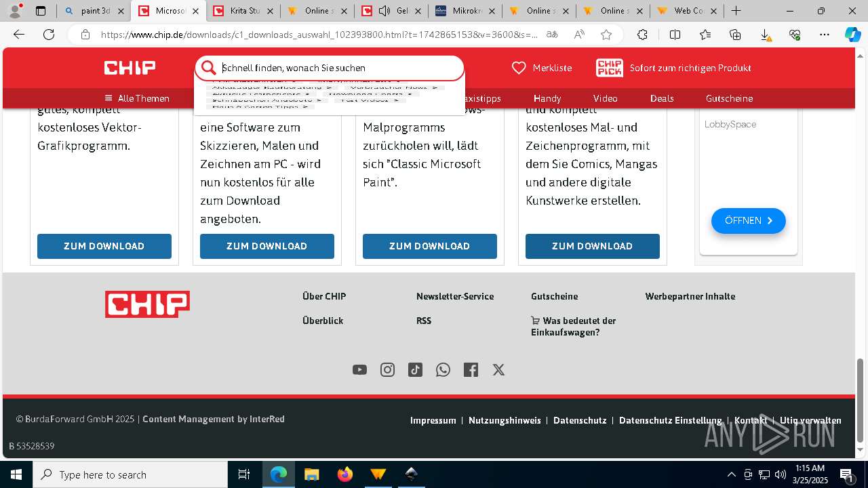Click the page vertical scrollbar thumb

click(x=861, y=400)
